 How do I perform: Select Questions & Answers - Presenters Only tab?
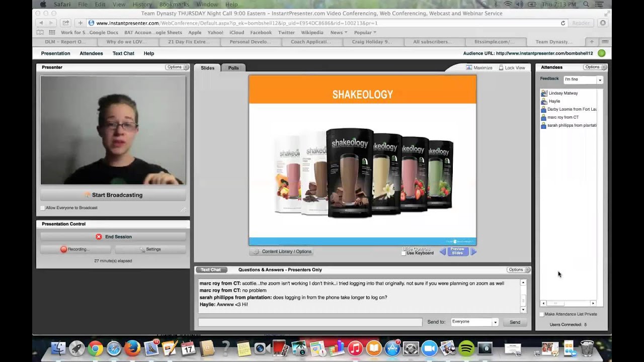[x=280, y=270]
